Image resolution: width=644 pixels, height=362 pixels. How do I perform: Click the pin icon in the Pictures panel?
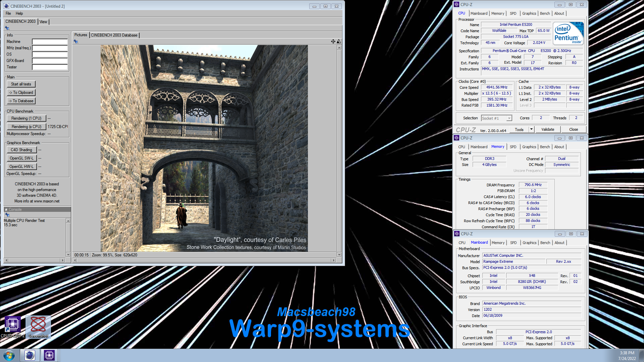click(x=76, y=42)
